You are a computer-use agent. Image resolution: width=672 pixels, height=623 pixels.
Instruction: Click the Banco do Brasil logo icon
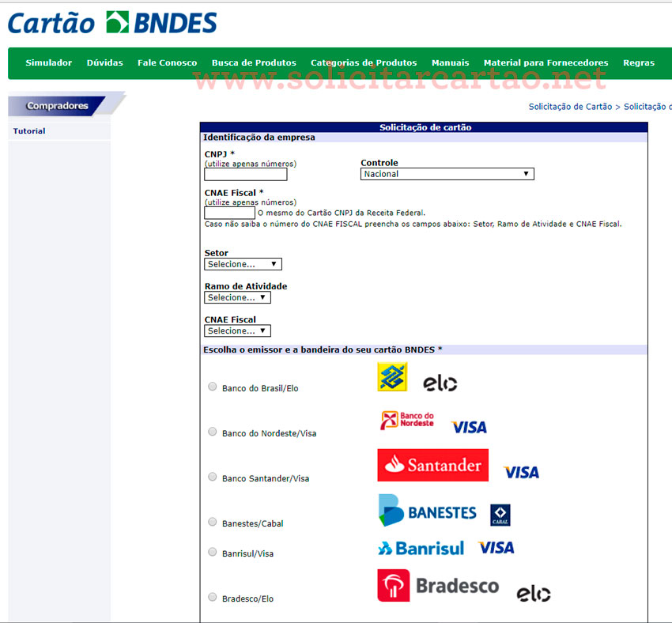click(391, 377)
